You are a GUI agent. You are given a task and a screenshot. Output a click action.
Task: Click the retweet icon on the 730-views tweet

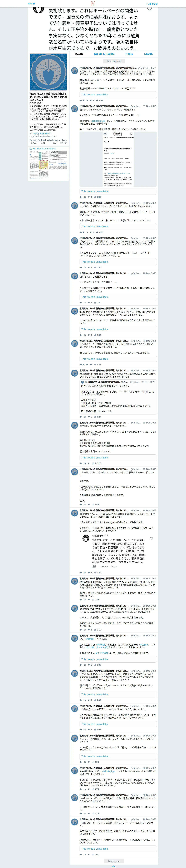[x=84, y=303]
